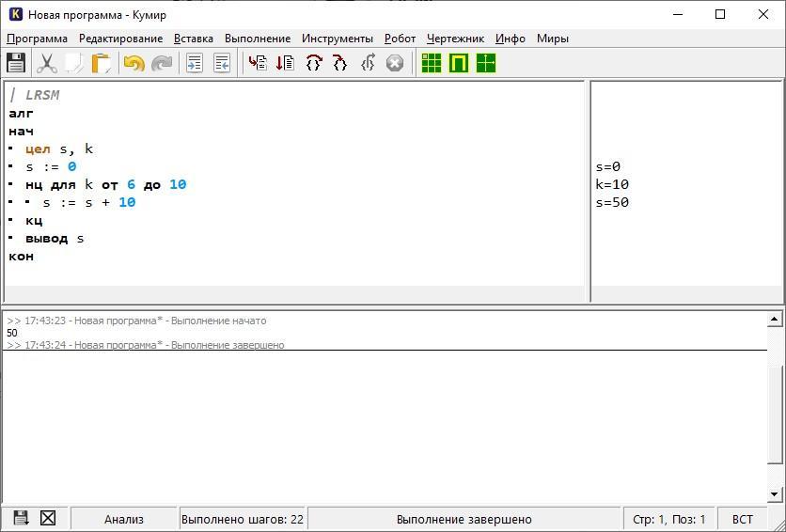Screen dimensions: 786x532
Task: Click the scissors cut icon
Action: pos(47,63)
